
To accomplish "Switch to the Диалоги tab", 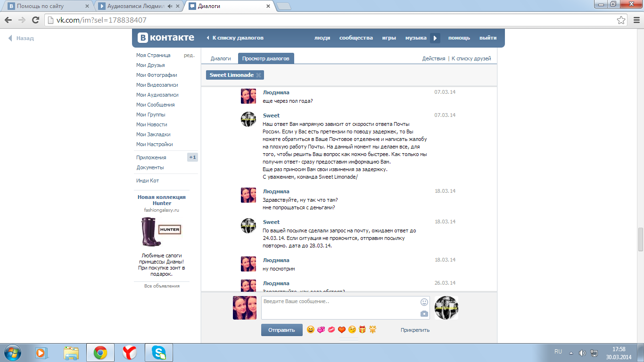I will click(221, 58).
